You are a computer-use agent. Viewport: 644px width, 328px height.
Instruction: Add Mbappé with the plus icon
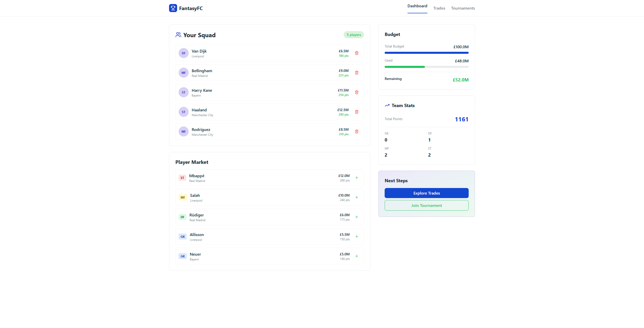(356, 178)
